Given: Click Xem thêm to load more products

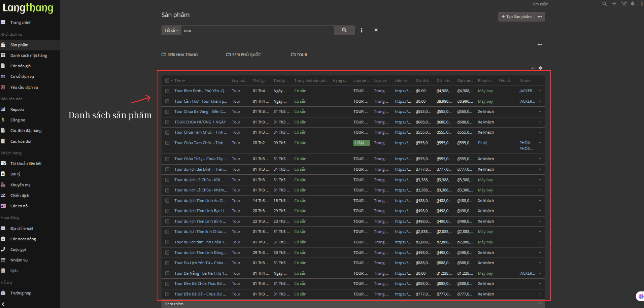Looking at the screenshot, I should point(174,304).
